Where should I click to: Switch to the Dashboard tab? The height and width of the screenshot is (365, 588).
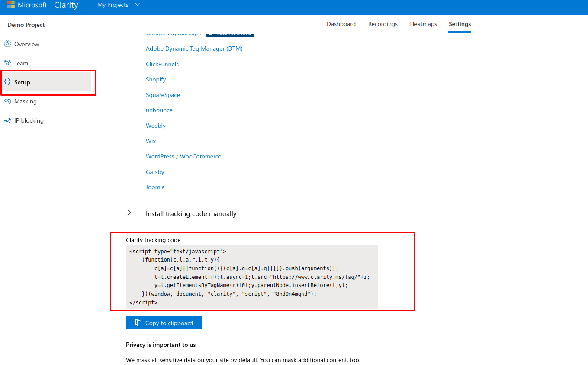[x=341, y=24]
